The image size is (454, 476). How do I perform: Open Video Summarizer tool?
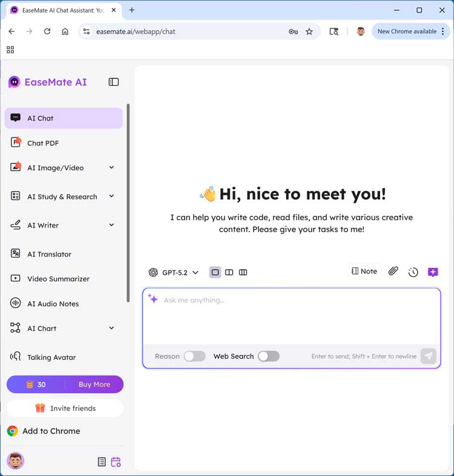click(64, 279)
